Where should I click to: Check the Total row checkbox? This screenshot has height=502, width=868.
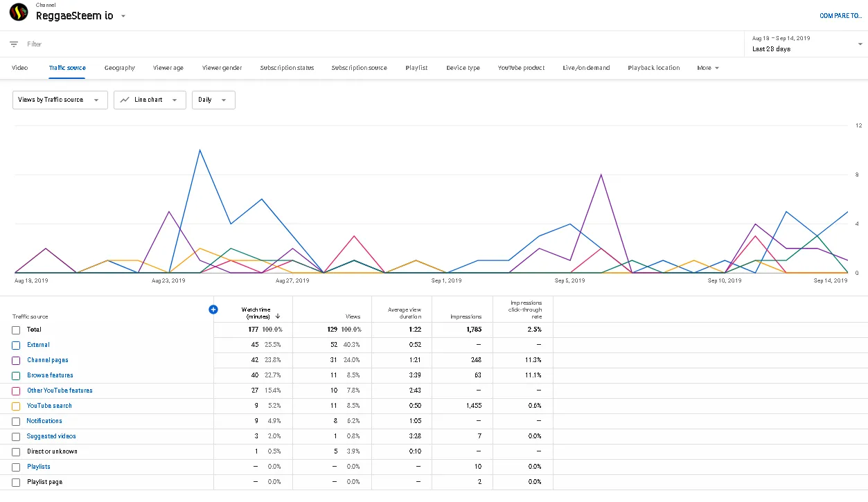16,330
